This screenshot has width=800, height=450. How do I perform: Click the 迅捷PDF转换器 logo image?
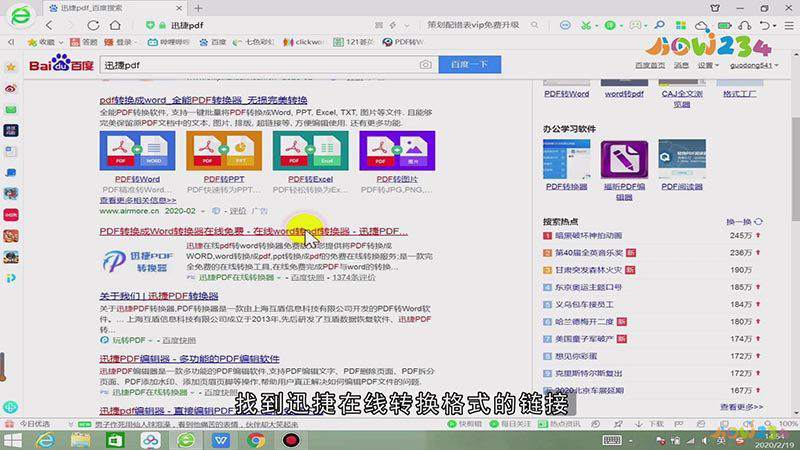point(138,261)
